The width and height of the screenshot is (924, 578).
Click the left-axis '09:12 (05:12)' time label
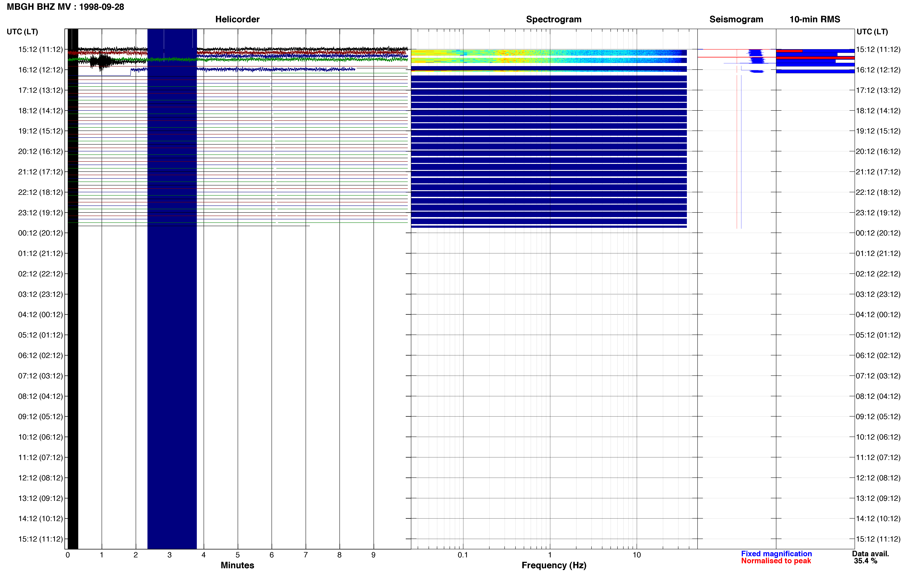(x=41, y=417)
